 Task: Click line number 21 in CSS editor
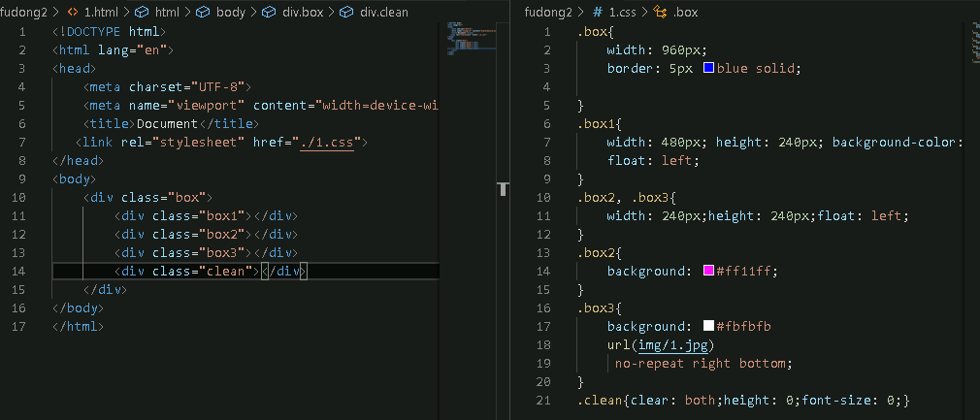(543, 400)
